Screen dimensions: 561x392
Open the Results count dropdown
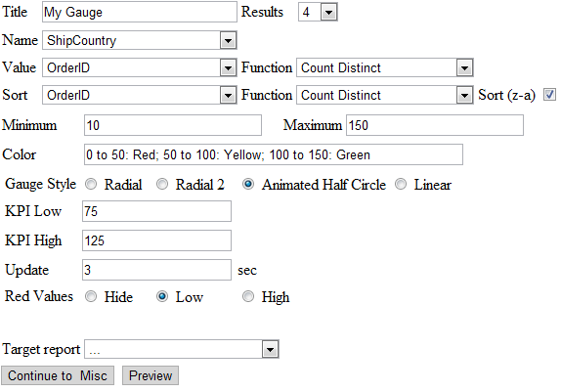[318, 12]
